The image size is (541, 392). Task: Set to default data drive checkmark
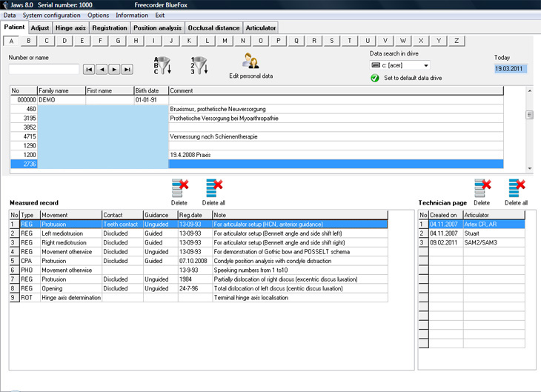coord(375,78)
